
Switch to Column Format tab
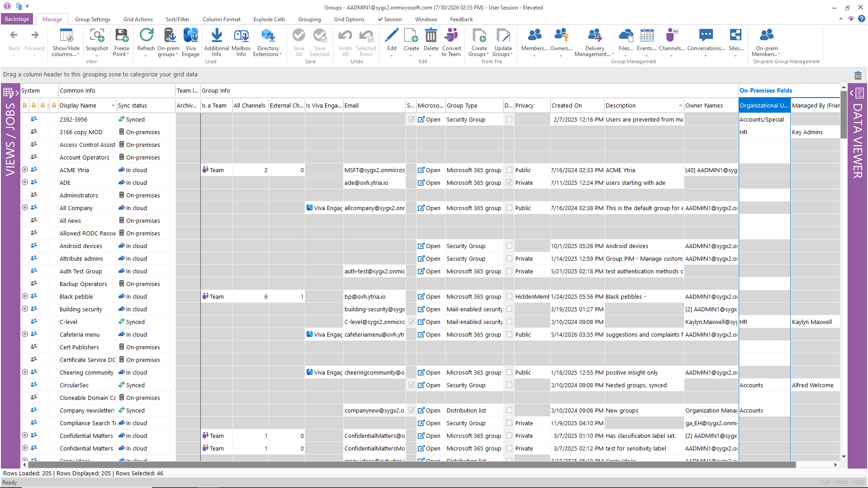coord(222,19)
